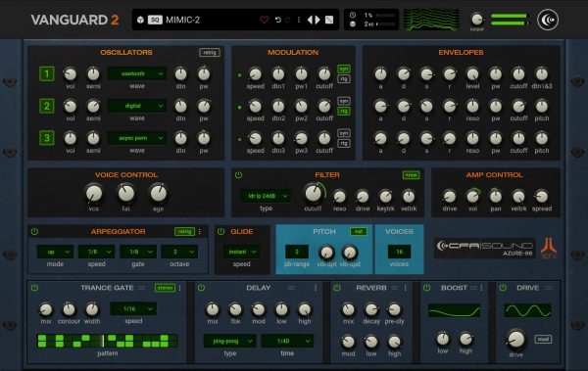Open oscillator 1 sawtooth wave dropdown
The width and height of the screenshot is (588, 371).
pyautogui.click(x=137, y=73)
